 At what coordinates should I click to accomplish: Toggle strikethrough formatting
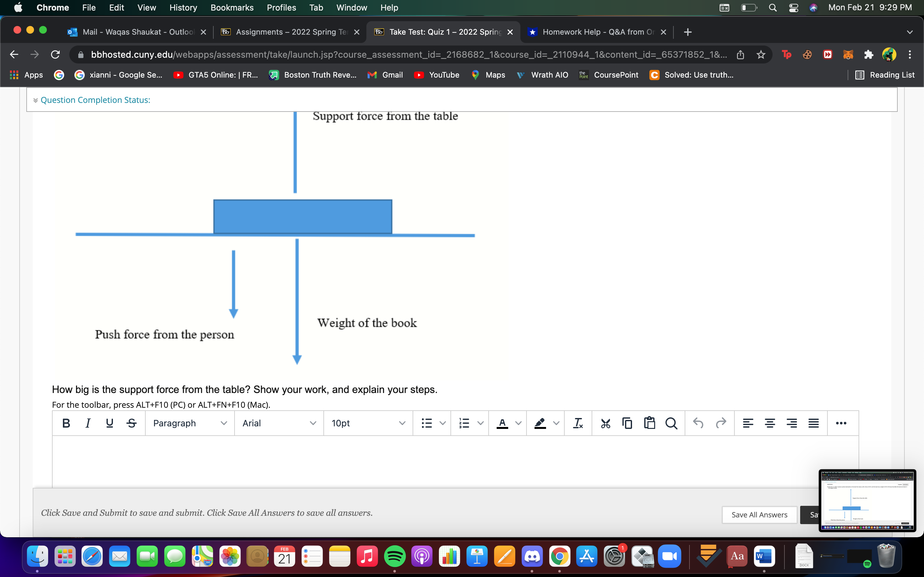(131, 423)
